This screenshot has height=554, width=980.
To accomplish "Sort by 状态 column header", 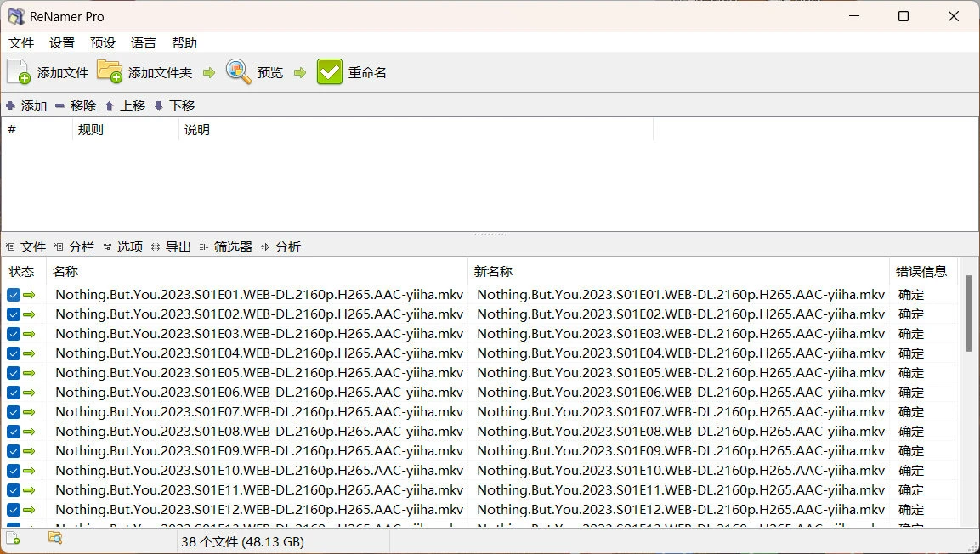I will 24,271.
